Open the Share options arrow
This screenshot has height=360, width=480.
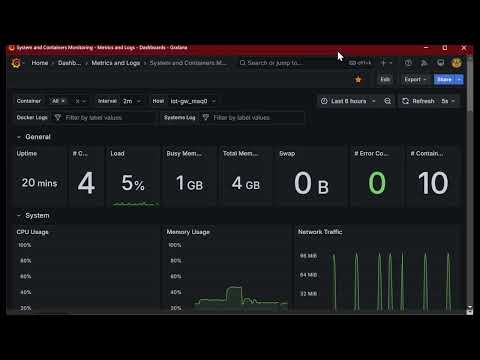click(x=460, y=80)
